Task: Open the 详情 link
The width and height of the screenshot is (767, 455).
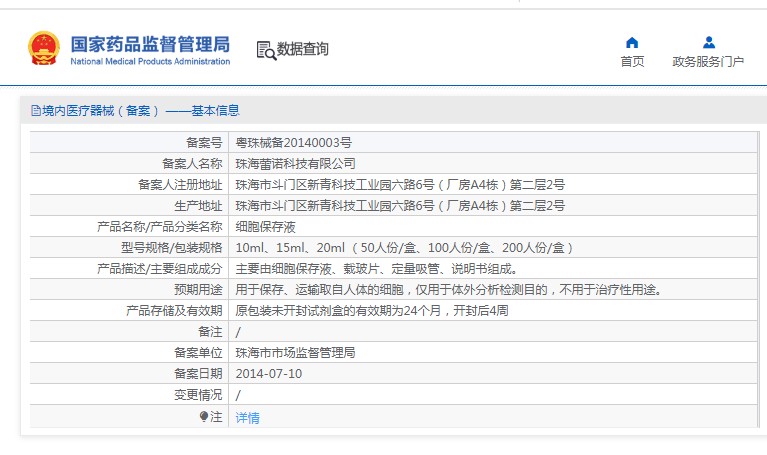Action: (248, 417)
